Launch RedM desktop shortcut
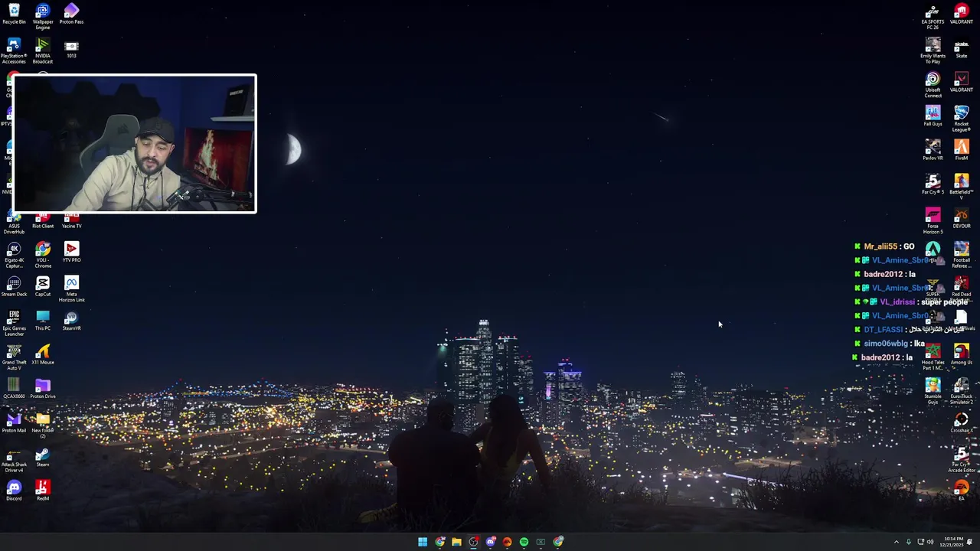 point(43,491)
